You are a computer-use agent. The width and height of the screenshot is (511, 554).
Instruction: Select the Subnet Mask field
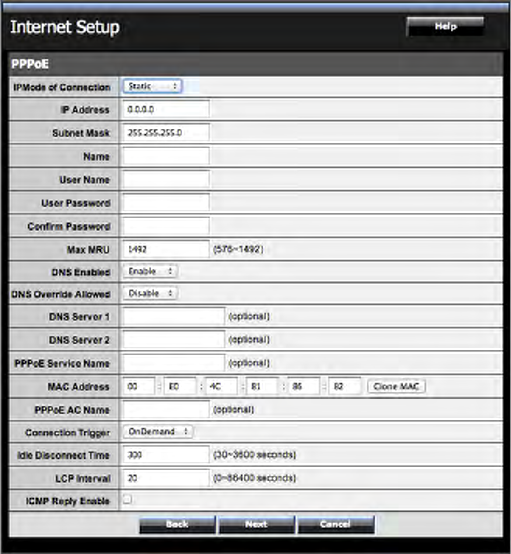[166, 132]
